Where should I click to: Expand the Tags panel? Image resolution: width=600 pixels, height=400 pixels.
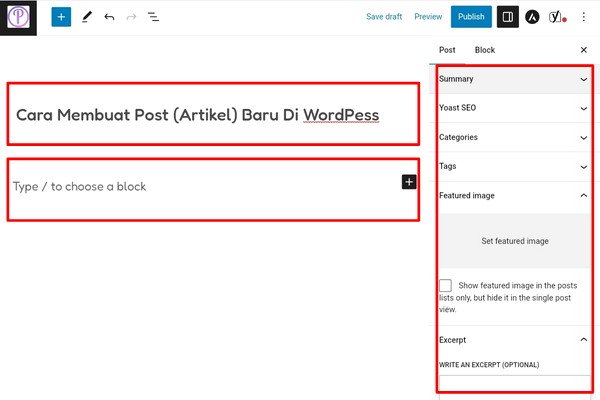pos(513,167)
